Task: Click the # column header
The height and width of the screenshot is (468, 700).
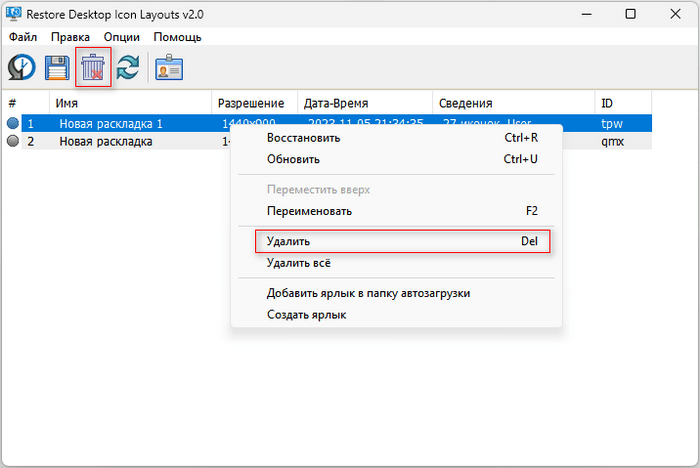Action: 25,103
